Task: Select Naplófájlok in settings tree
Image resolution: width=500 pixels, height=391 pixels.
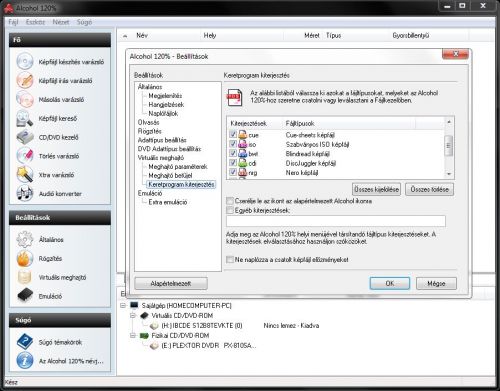Action: (x=163, y=113)
